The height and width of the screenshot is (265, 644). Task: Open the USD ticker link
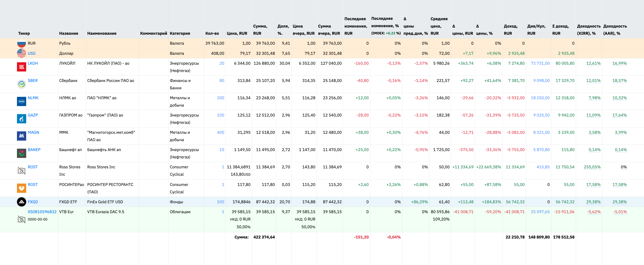click(32, 53)
